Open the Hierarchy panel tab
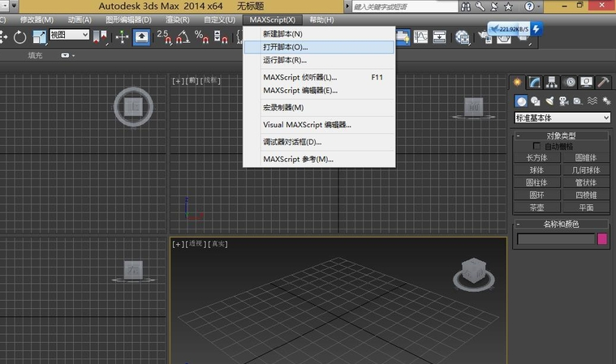Viewport: 616px width, 364px height. 552,82
